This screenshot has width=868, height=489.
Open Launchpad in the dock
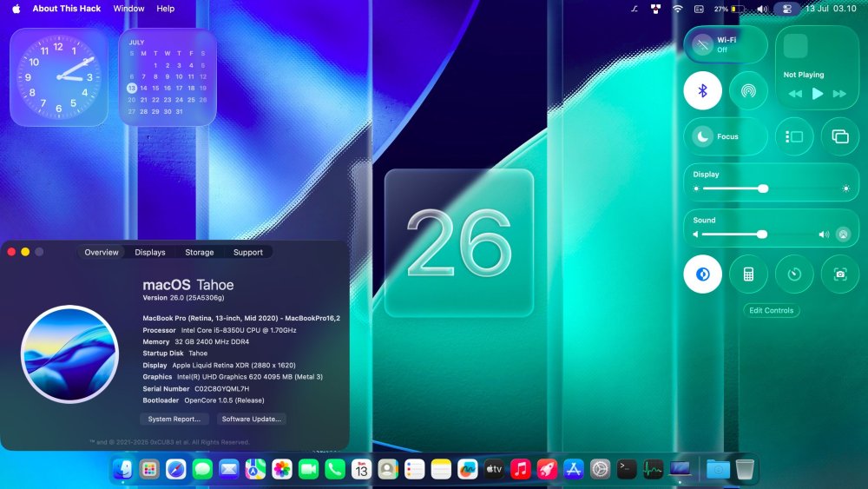pos(149,470)
